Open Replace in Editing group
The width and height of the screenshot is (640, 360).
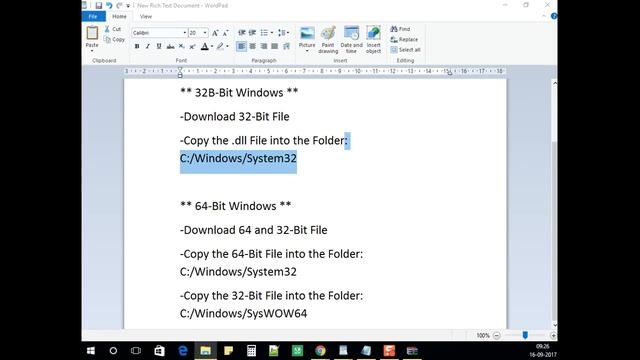(404, 40)
